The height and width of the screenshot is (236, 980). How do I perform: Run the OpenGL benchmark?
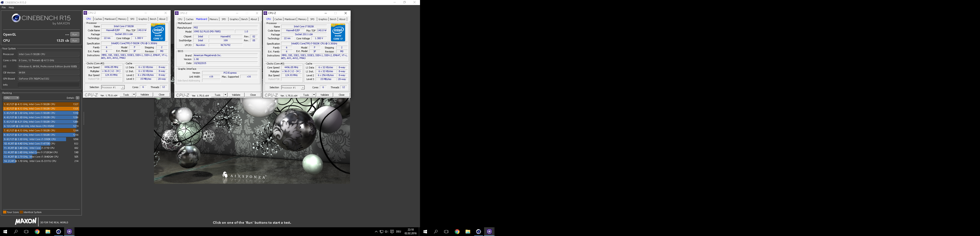click(75, 35)
